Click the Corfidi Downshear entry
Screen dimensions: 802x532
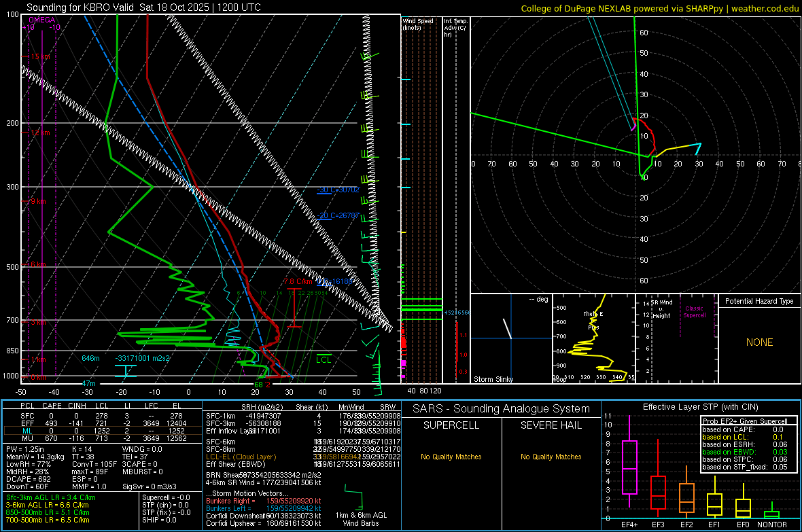coord(264,516)
